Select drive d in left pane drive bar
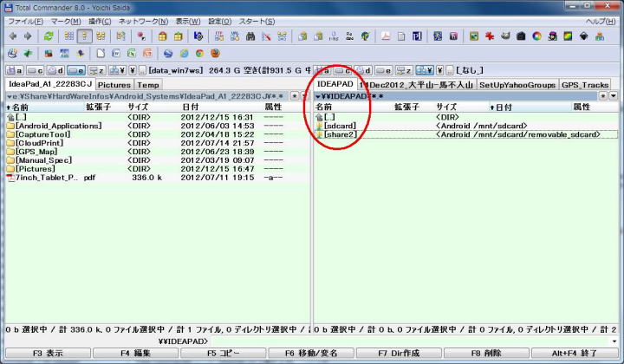 click(x=55, y=71)
